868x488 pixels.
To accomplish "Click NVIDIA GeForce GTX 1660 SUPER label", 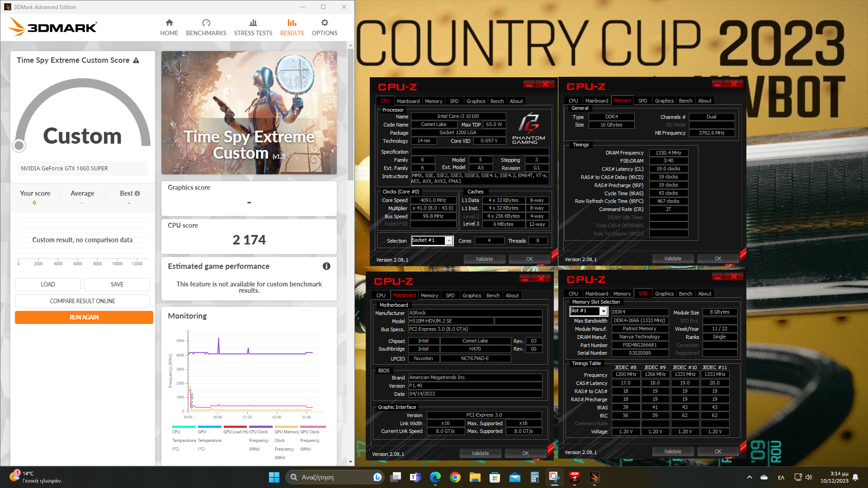I will [x=65, y=168].
